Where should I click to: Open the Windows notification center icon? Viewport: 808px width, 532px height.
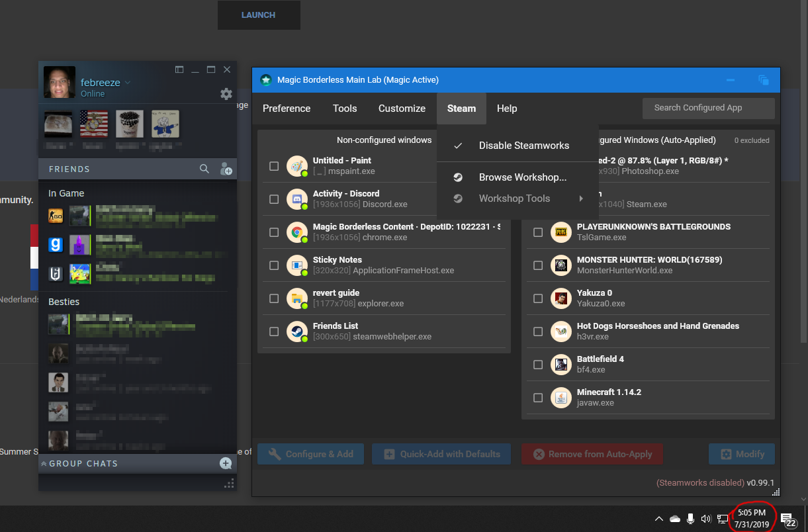[x=787, y=519]
